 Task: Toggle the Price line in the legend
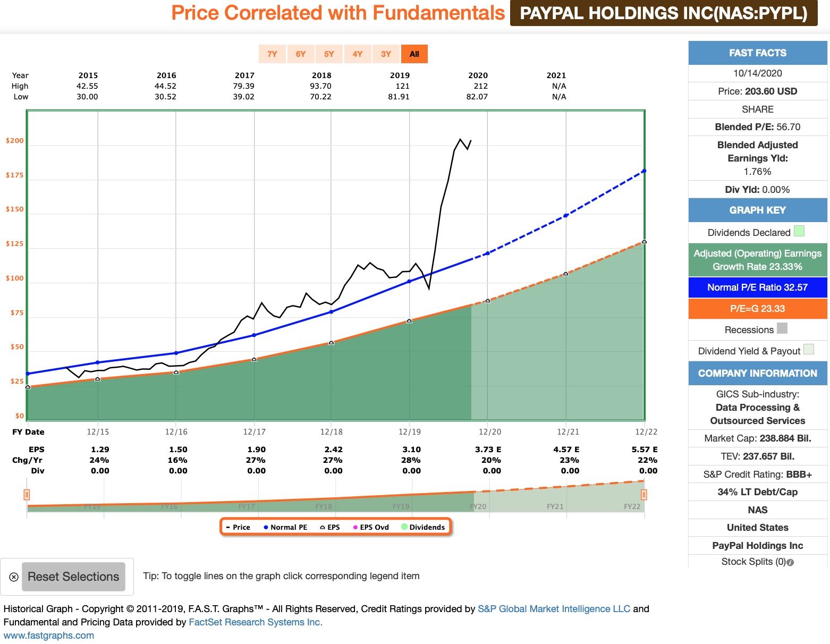pyautogui.click(x=238, y=527)
